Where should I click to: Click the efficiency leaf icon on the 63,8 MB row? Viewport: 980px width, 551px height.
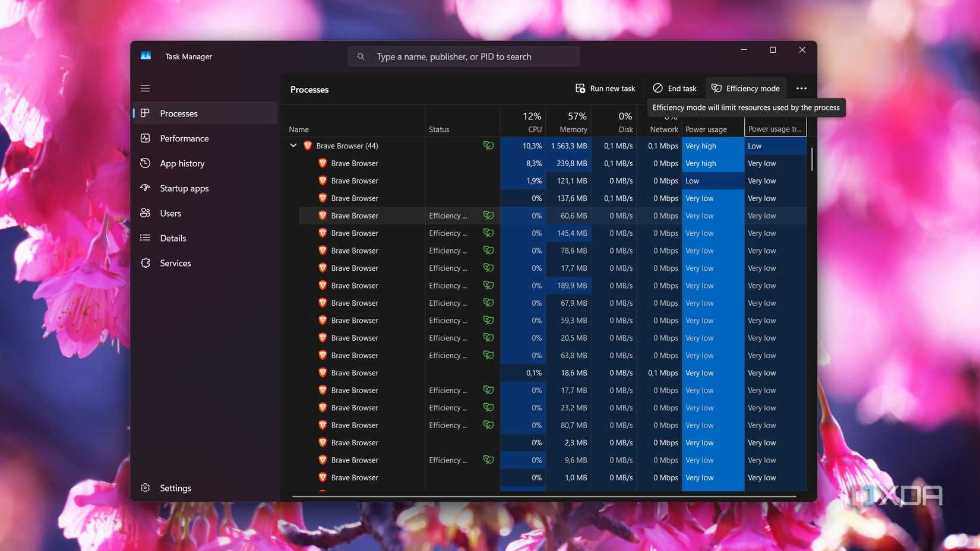point(488,355)
